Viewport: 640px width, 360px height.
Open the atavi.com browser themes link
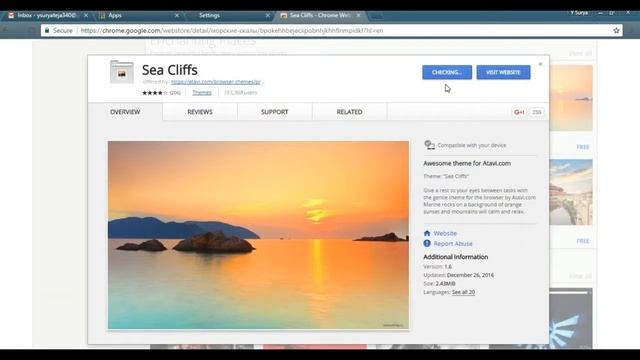[x=216, y=82]
